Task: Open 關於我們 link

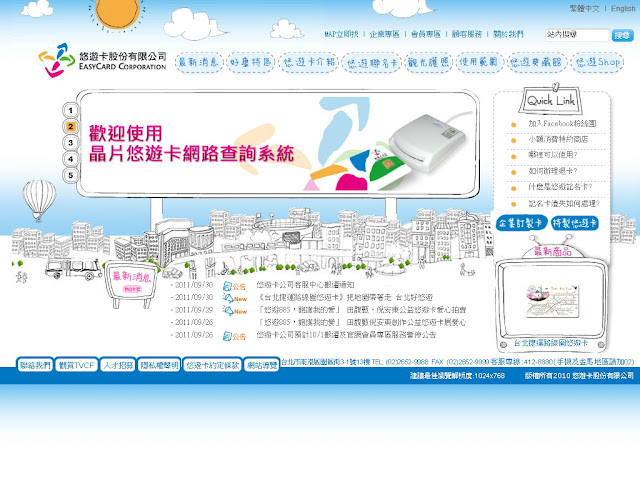Action: pos(508,34)
